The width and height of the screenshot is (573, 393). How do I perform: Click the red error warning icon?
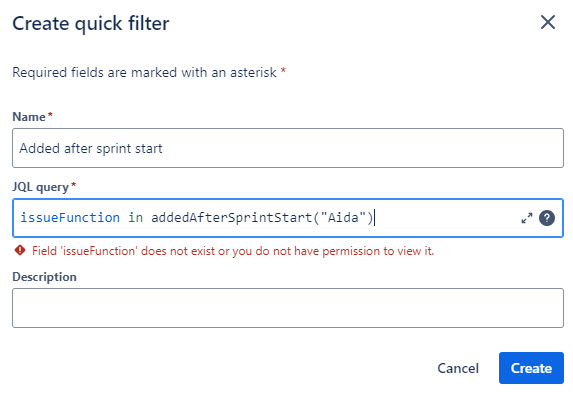[x=20, y=250]
